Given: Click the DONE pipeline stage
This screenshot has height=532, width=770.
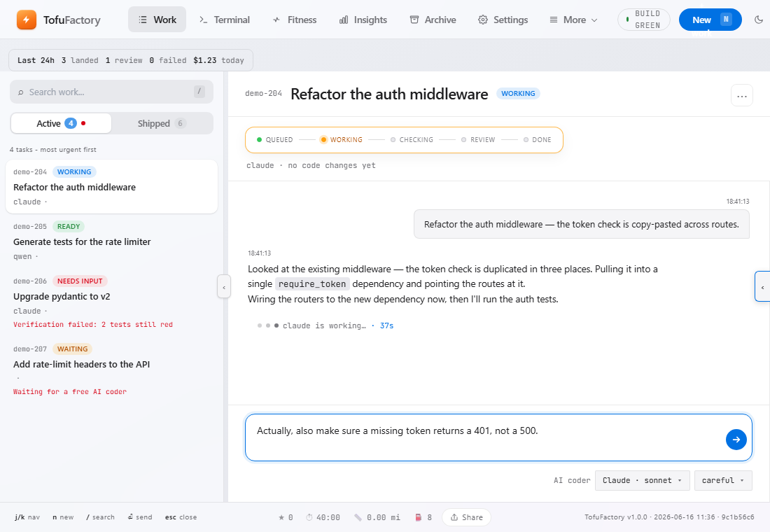Looking at the screenshot, I should click(537, 139).
